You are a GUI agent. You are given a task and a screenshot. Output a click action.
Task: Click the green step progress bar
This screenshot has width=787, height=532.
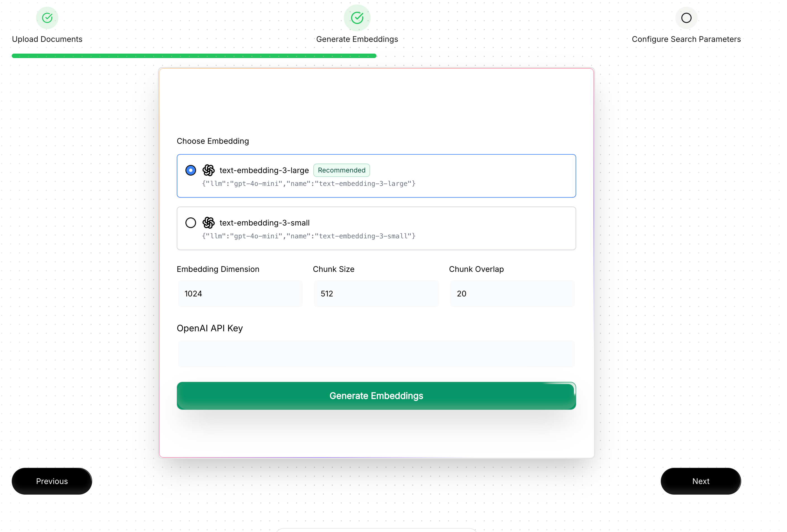pyautogui.click(x=194, y=56)
